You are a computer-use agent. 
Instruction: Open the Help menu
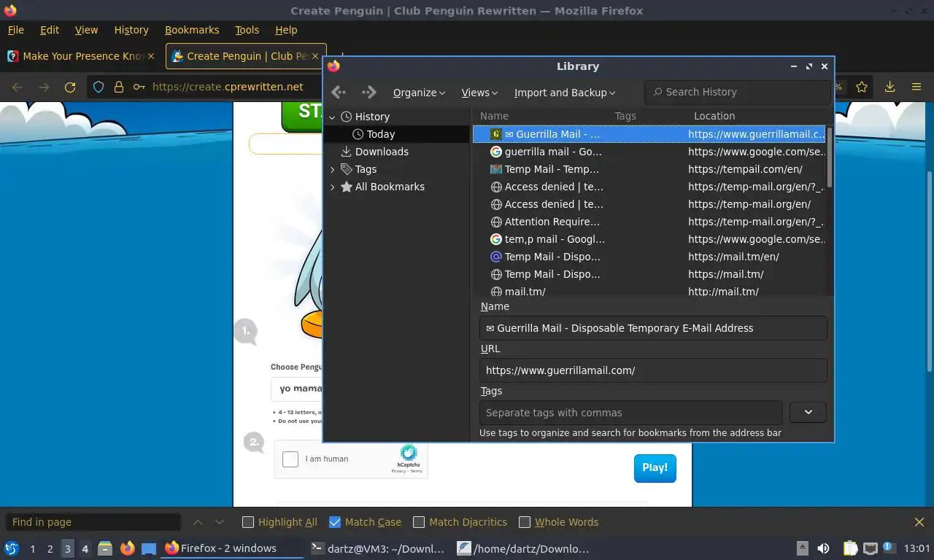286,30
